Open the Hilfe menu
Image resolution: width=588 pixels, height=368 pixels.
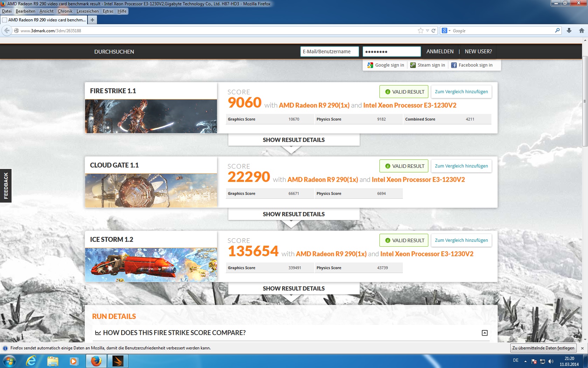122,11
